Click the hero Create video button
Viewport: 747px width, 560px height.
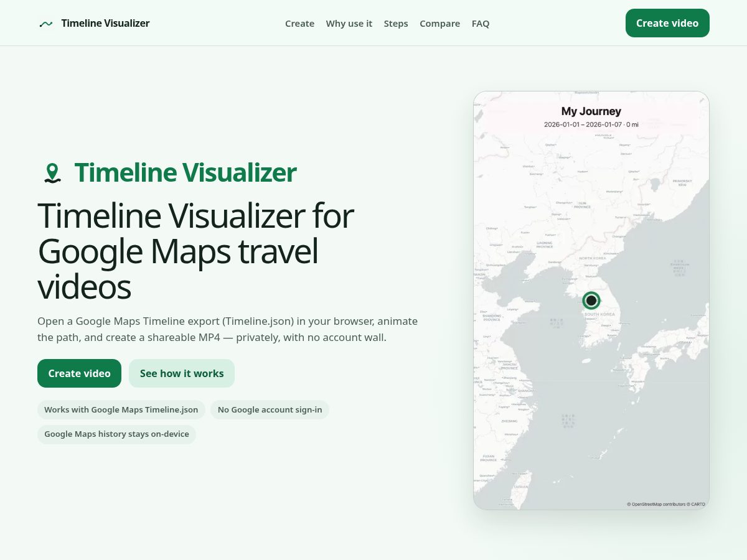pyautogui.click(x=79, y=373)
